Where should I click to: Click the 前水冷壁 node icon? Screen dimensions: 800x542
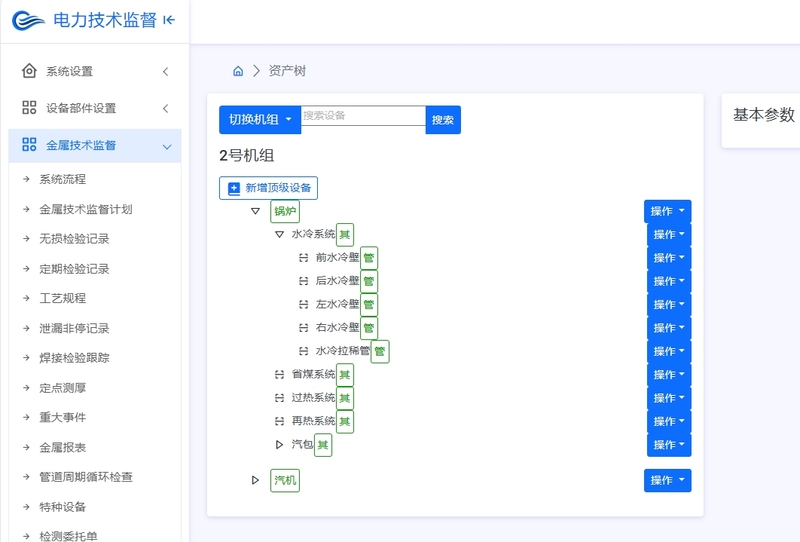[x=303, y=258]
